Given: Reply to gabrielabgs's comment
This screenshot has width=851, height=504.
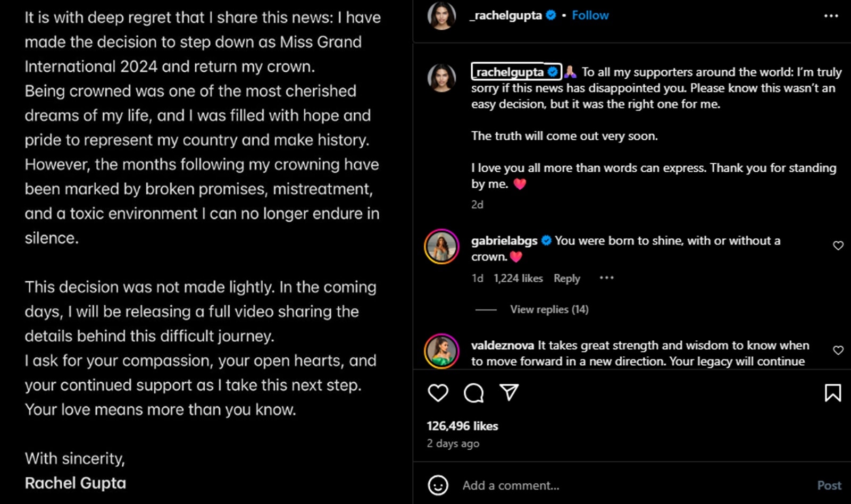Looking at the screenshot, I should pyautogui.click(x=566, y=278).
